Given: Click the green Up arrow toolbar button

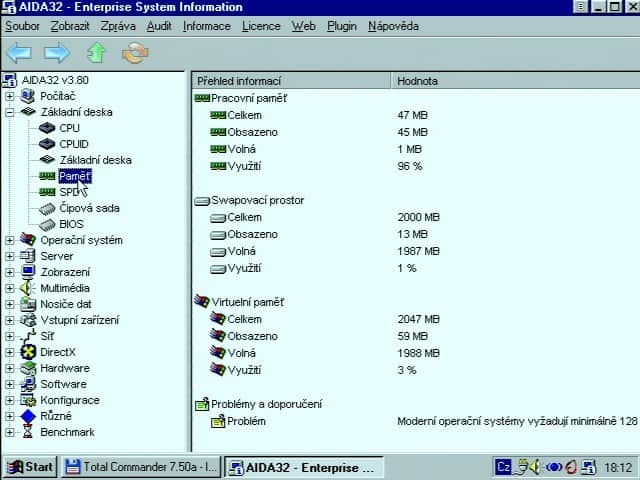Looking at the screenshot, I should (x=96, y=53).
